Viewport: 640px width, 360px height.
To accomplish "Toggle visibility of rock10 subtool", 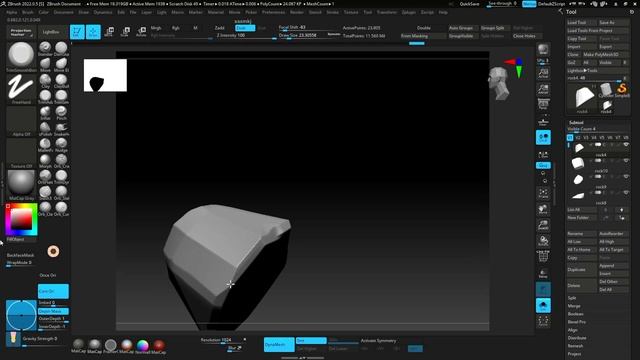I will [626, 161].
